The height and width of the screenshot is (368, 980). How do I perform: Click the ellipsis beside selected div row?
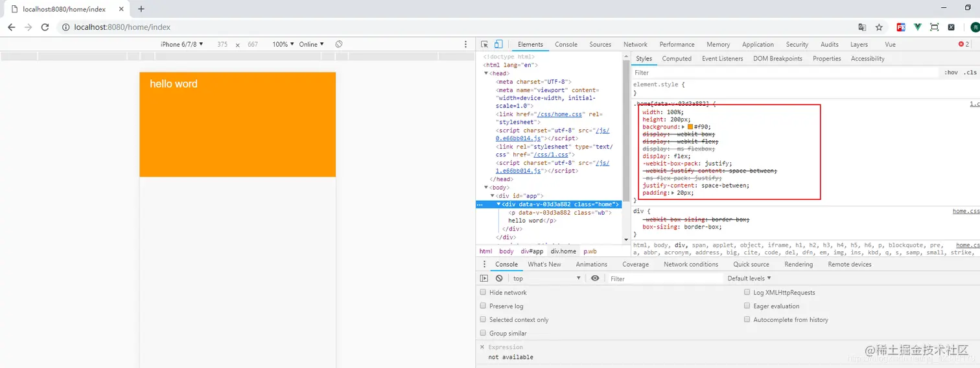click(480, 204)
